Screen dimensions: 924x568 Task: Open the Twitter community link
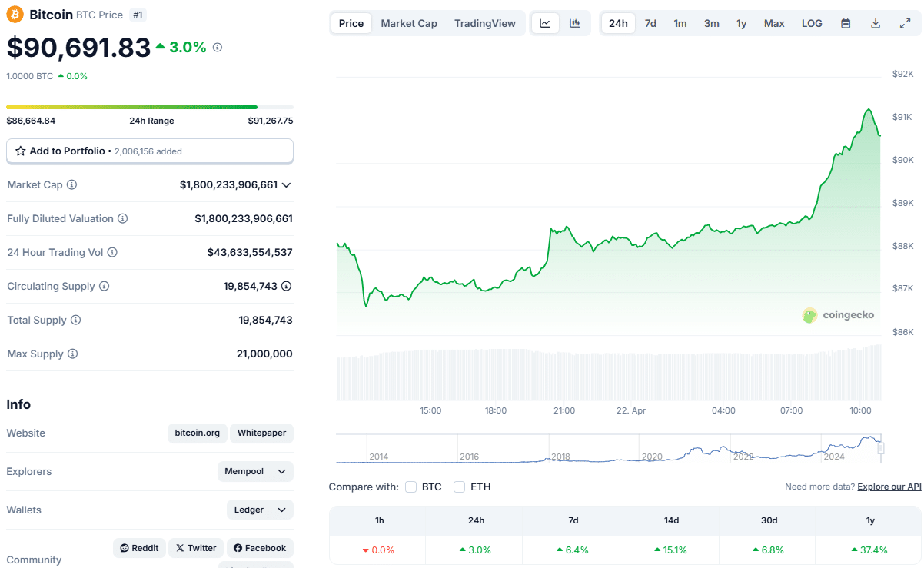[196, 548]
